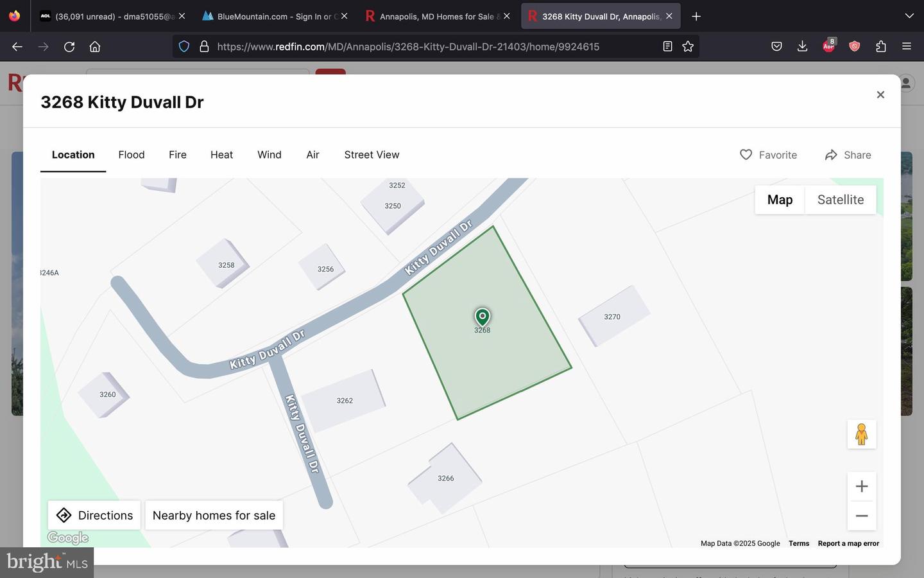
Task: Toggle reader view in address bar
Action: tap(667, 46)
